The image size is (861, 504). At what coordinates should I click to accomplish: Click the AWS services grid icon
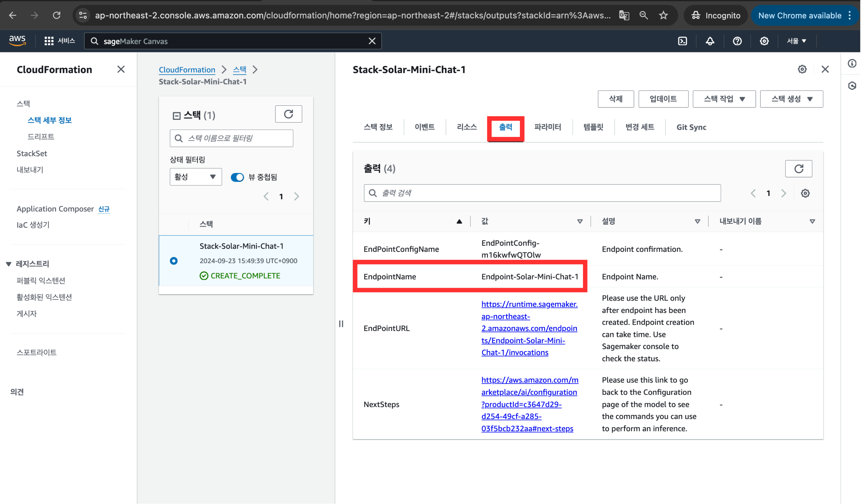pos(49,41)
